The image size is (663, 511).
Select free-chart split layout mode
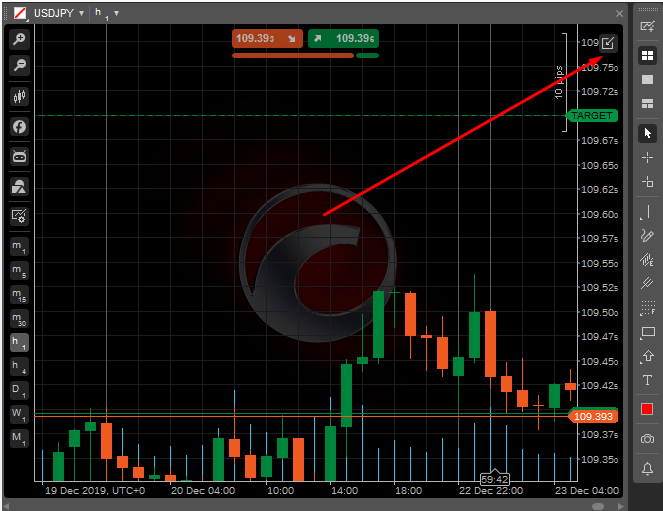coord(647,104)
